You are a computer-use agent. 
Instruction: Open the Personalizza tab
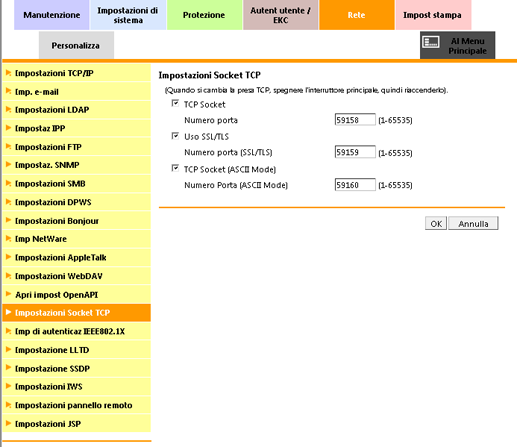[76, 45]
